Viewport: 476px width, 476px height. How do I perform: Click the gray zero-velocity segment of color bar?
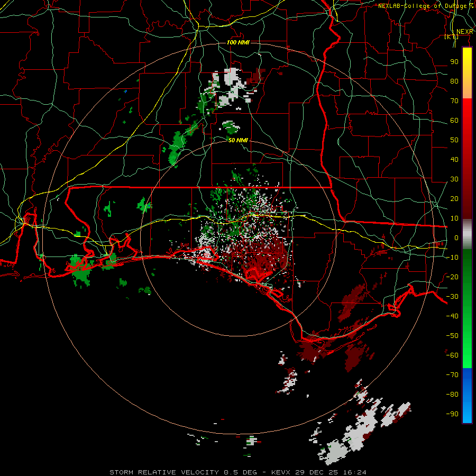467,234
